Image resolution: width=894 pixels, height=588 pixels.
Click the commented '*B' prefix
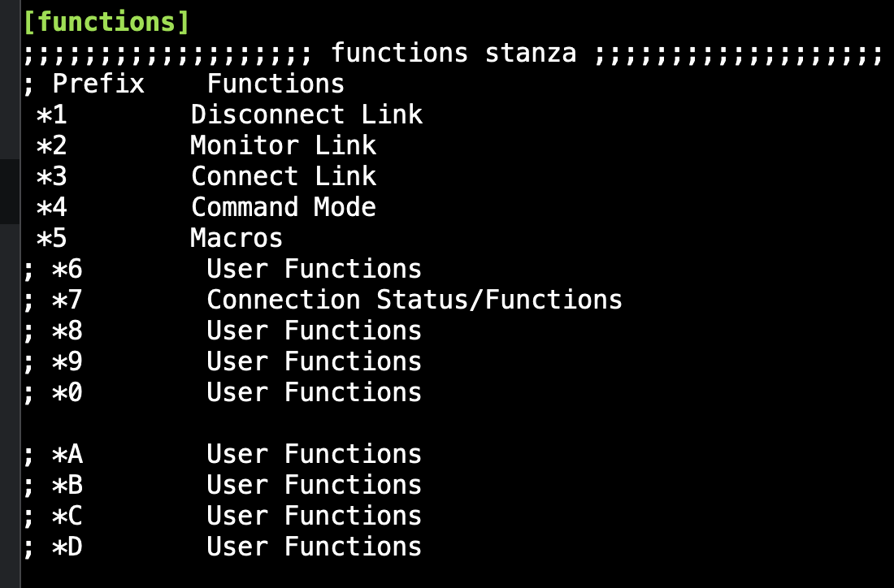click(x=67, y=485)
